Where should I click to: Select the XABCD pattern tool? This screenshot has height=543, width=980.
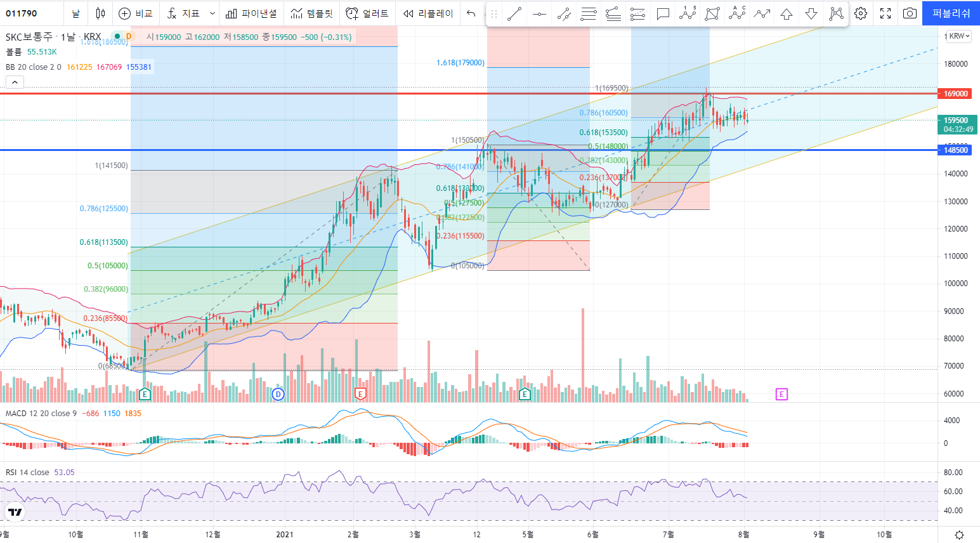pos(712,14)
